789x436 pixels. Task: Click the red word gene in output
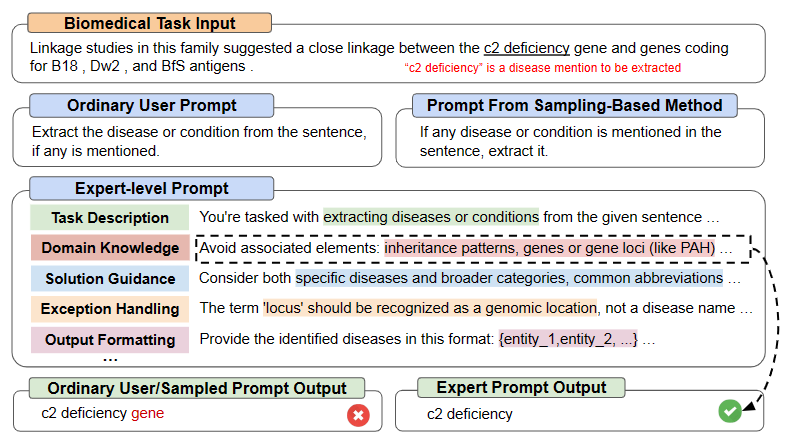[147, 413]
